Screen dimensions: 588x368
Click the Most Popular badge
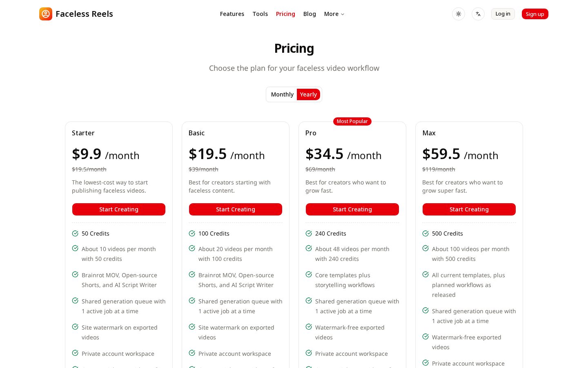point(352,121)
